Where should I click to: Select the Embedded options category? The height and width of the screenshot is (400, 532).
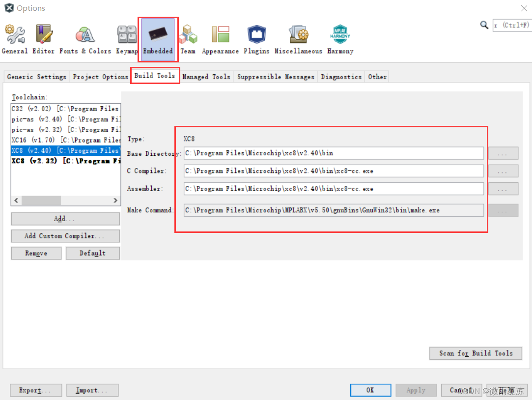point(158,39)
